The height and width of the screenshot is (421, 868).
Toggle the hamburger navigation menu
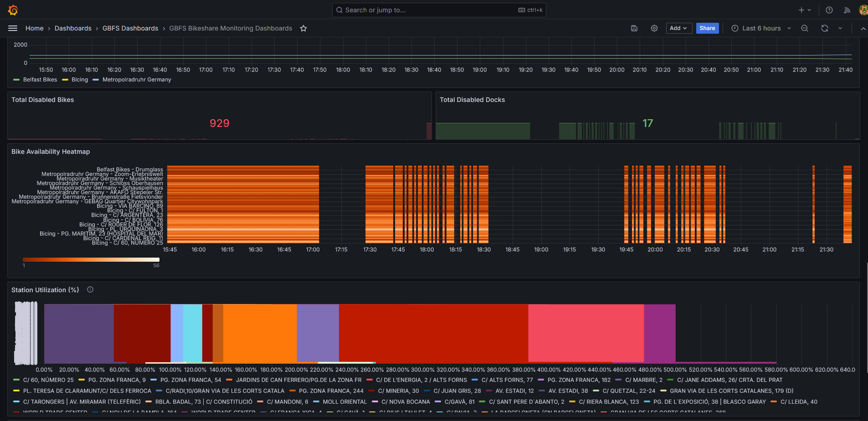[13, 28]
